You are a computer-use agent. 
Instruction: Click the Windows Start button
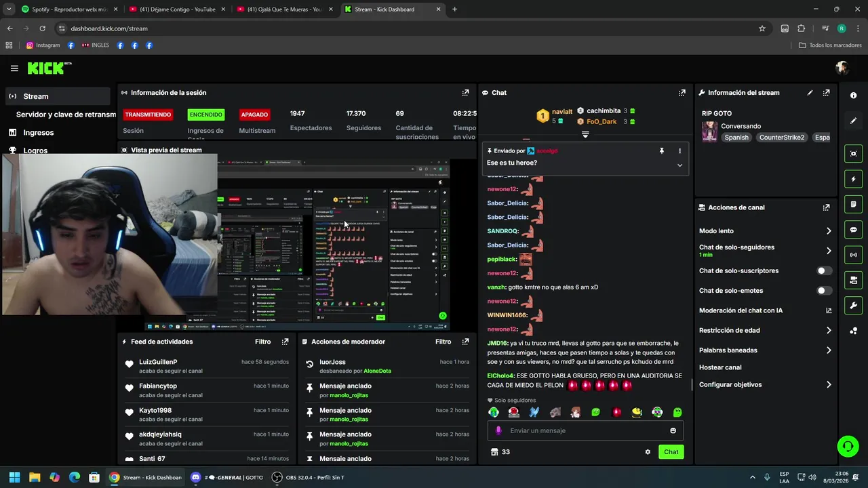pyautogui.click(x=14, y=477)
